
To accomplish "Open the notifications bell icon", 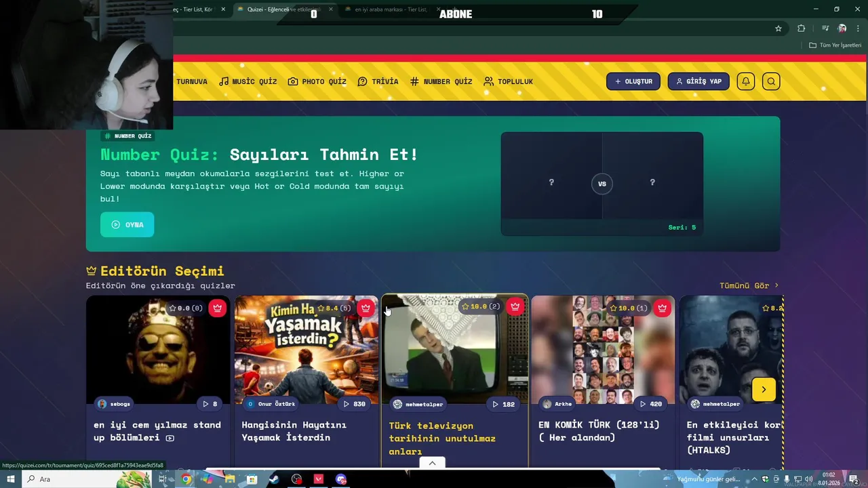I will (x=746, y=81).
